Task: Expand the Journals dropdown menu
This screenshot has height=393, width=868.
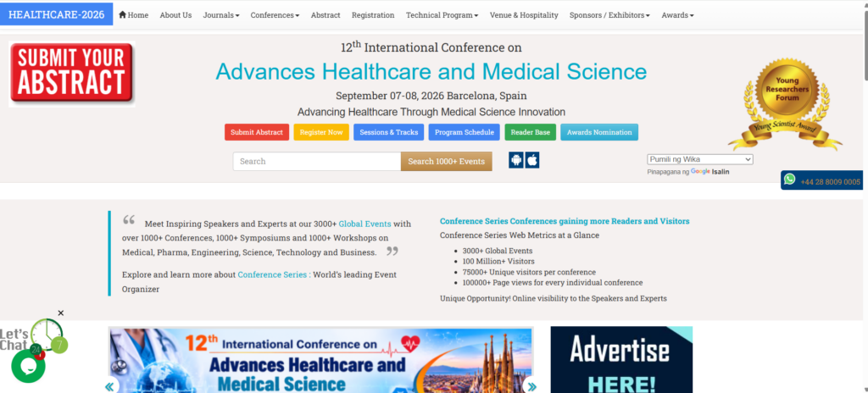Action: click(x=221, y=15)
